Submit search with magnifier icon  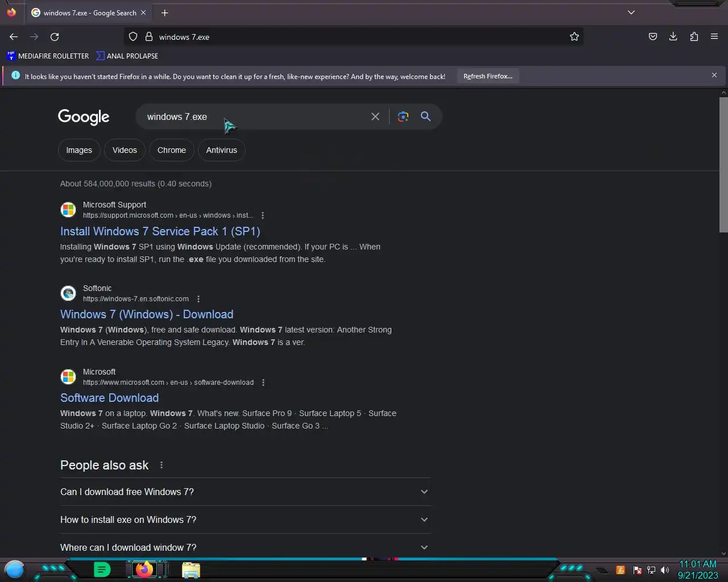point(425,117)
